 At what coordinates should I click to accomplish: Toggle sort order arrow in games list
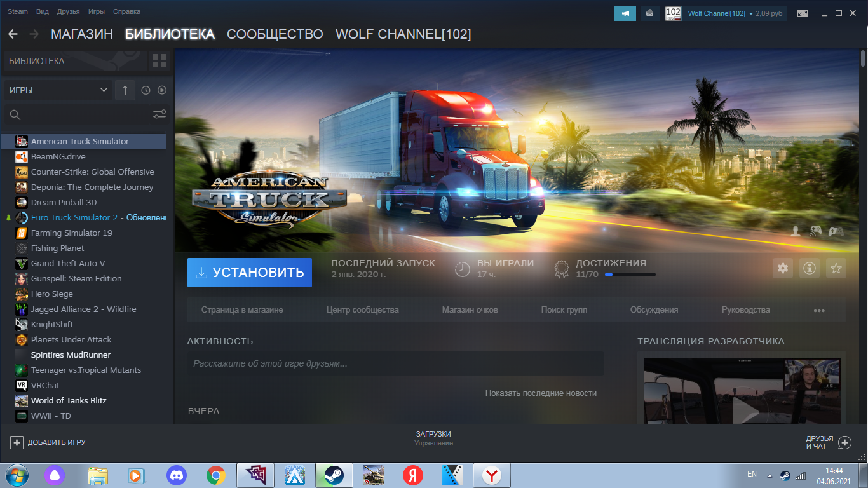125,90
